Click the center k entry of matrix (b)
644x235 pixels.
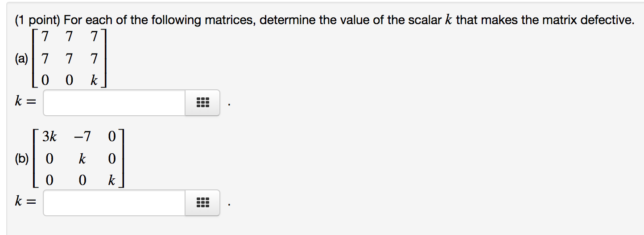pos(82,158)
